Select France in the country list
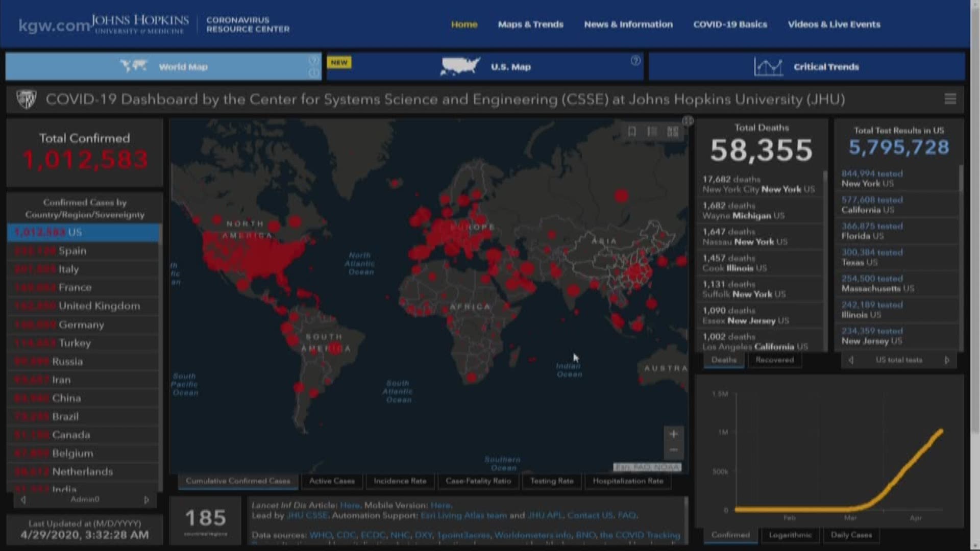Image resolution: width=980 pixels, height=551 pixels. tap(83, 288)
